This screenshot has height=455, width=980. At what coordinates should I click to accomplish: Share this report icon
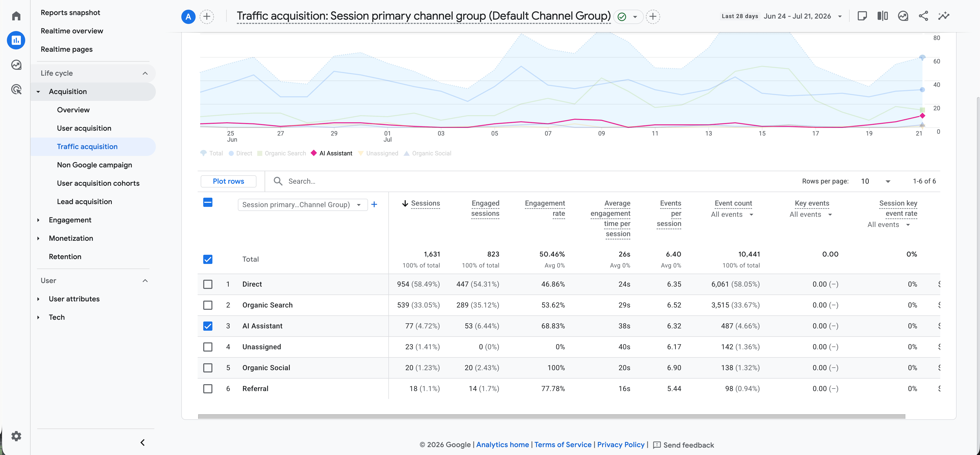[923, 16]
